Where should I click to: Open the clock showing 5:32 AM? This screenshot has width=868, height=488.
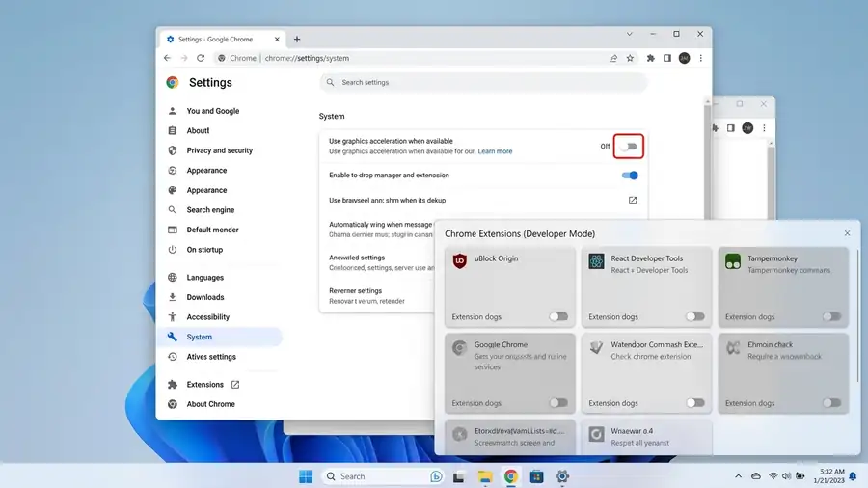[829, 475]
